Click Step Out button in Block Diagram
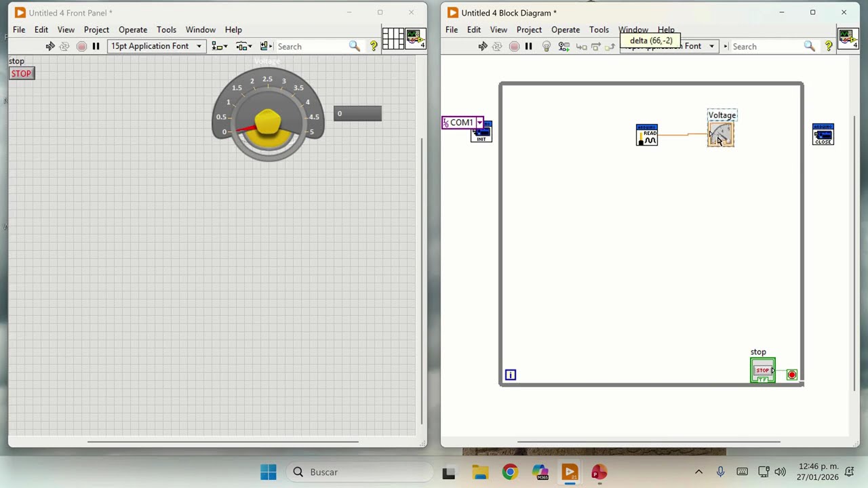Viewport: 868px width, 488px height. [610, 46]
